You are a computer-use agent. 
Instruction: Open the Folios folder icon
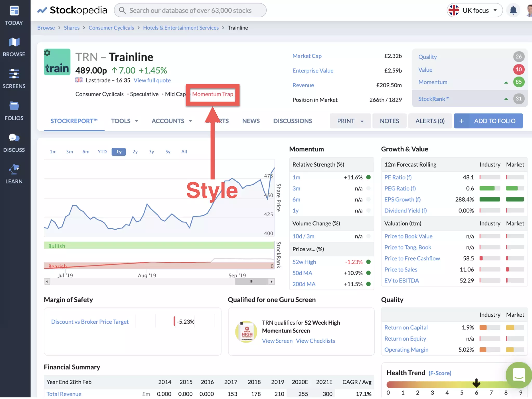pyautogui.click(x=14, y=106)
